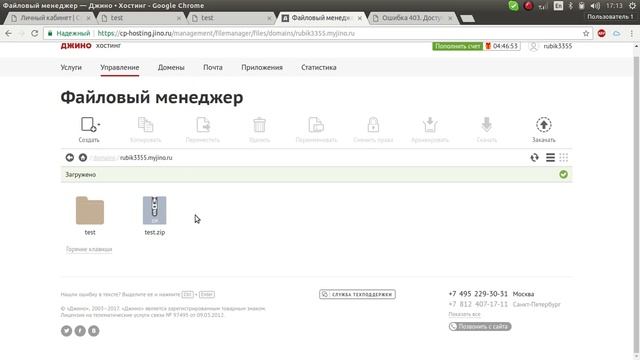This screenshot has width=640, height=360.
Task: Focus the browser address bar URL
Action: (226, 33)
